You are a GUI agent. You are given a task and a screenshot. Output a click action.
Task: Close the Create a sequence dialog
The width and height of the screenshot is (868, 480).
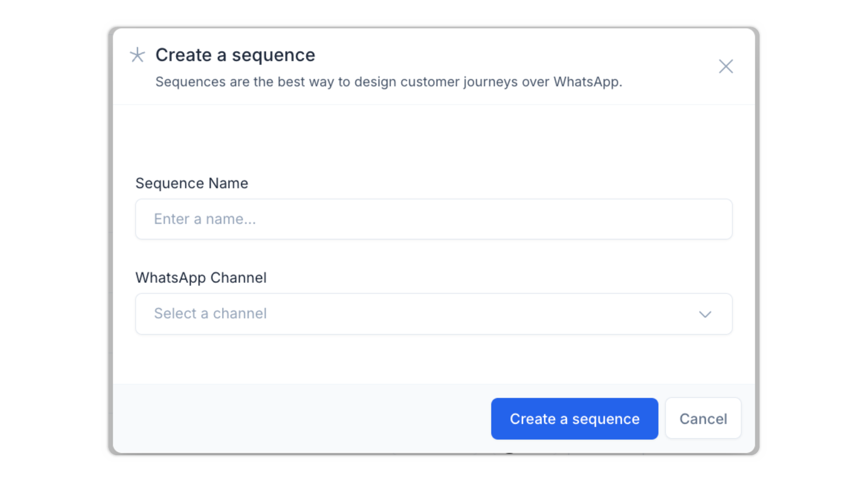click(726, 67)
